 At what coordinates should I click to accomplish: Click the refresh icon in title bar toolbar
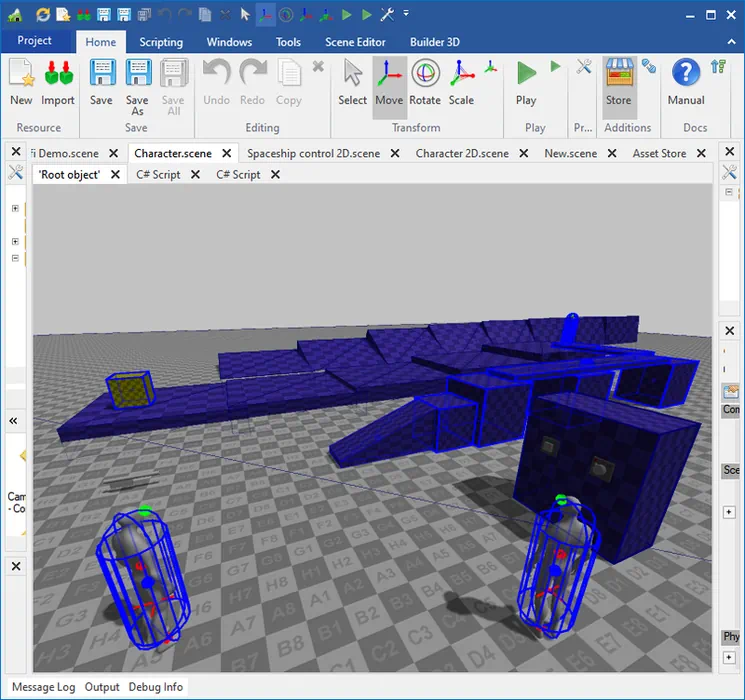point(43,15)
